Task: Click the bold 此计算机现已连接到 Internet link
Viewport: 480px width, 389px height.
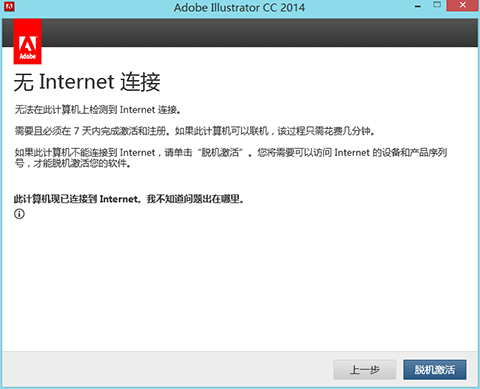Action: click(x=76, y=199)
